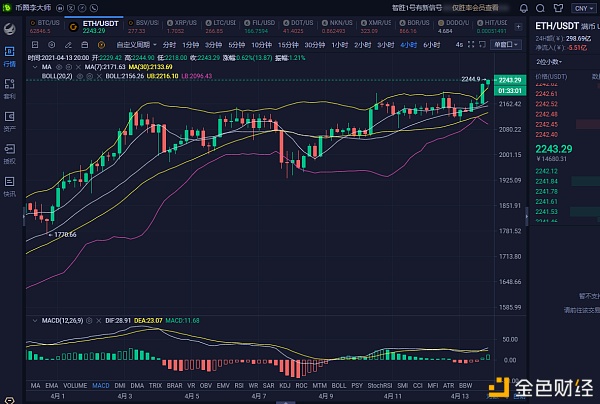Enable the BOLL indicator in bottom bar

pos(338,385)
